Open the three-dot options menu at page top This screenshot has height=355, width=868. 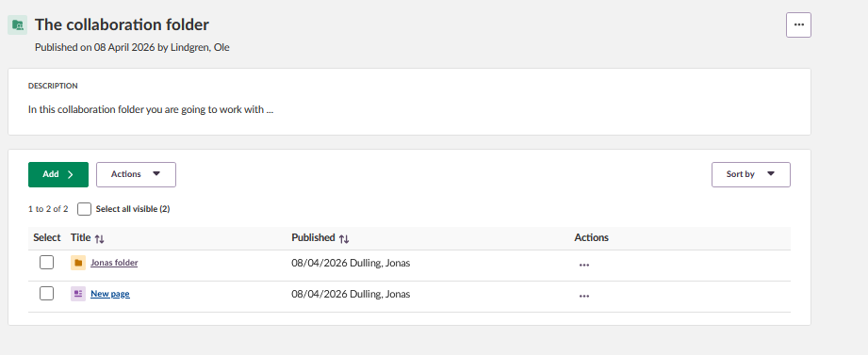coord(798,24)
